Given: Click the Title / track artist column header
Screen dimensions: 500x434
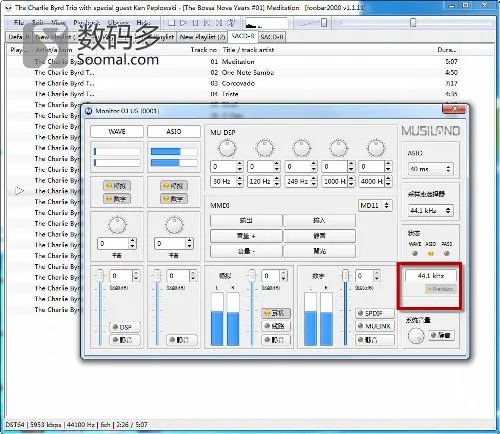Looking at the screenshot, I should click(249, 50).
